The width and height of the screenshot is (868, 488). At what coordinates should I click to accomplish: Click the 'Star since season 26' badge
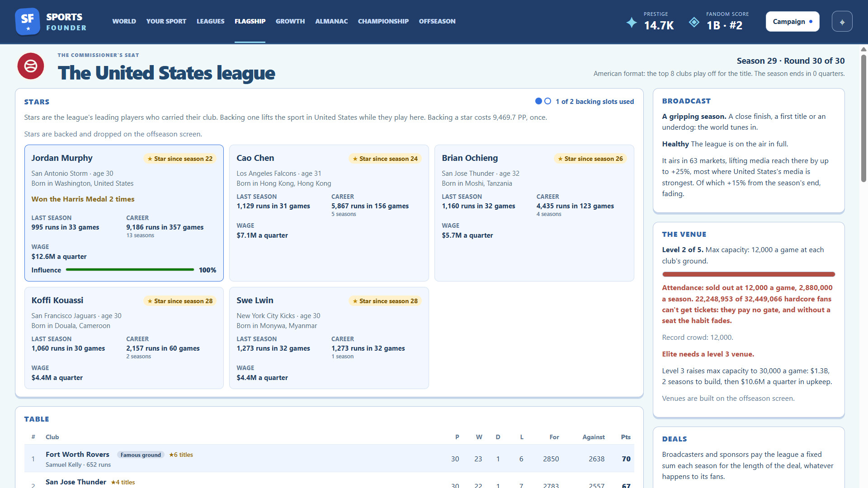[590, 159]
